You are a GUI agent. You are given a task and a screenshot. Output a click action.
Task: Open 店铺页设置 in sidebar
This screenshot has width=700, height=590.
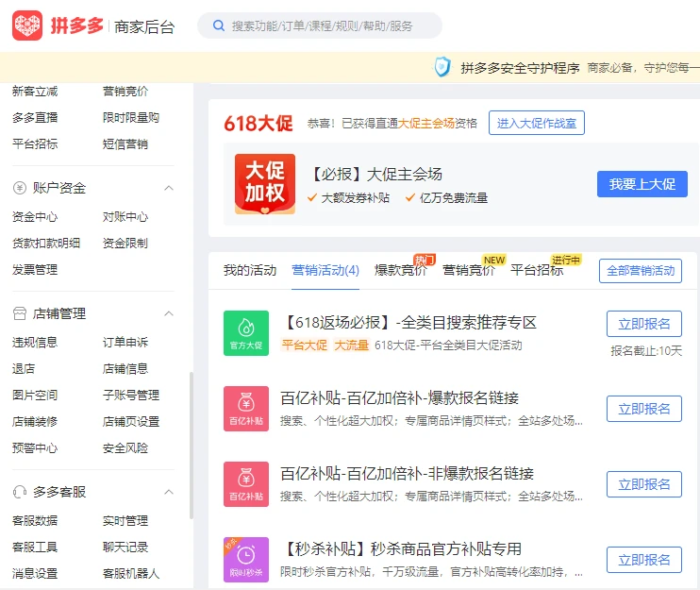click(x=131, y=422)
